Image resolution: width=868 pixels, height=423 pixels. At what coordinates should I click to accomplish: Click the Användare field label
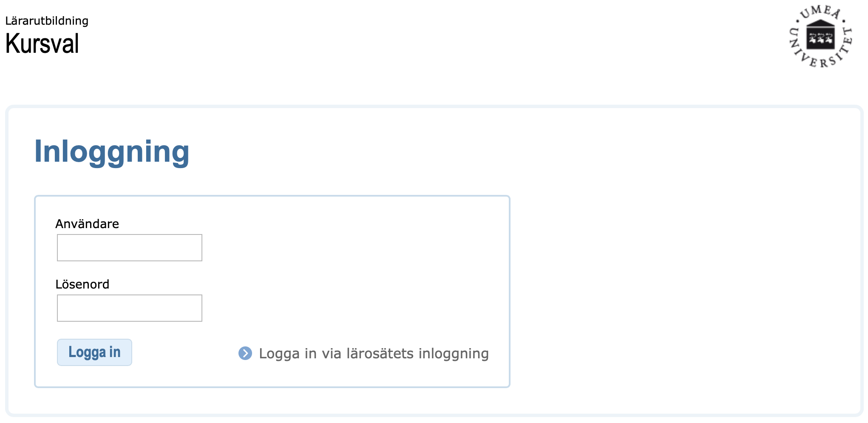coord(87,224)
